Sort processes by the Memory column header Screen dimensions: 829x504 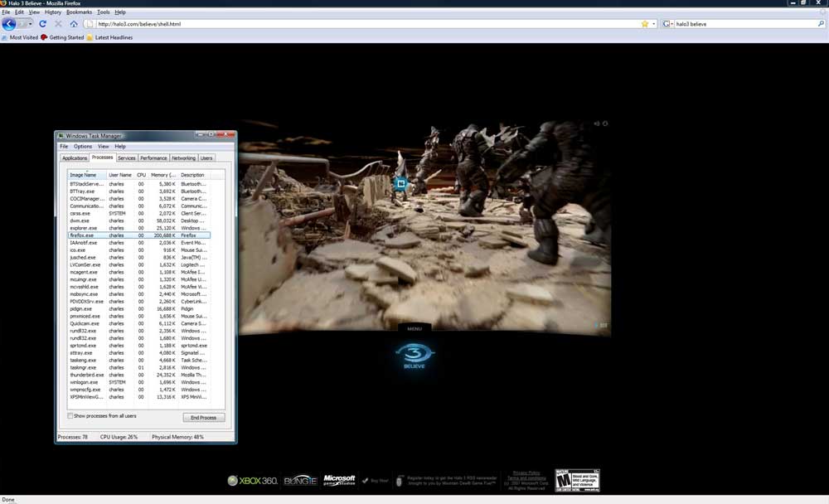(x=163, y=175)
